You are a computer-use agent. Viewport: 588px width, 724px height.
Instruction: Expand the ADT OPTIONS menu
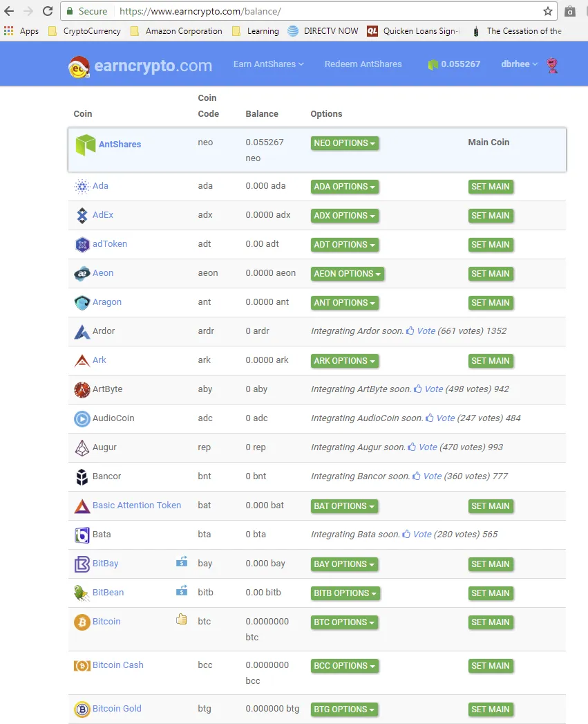tap(344, 245)
